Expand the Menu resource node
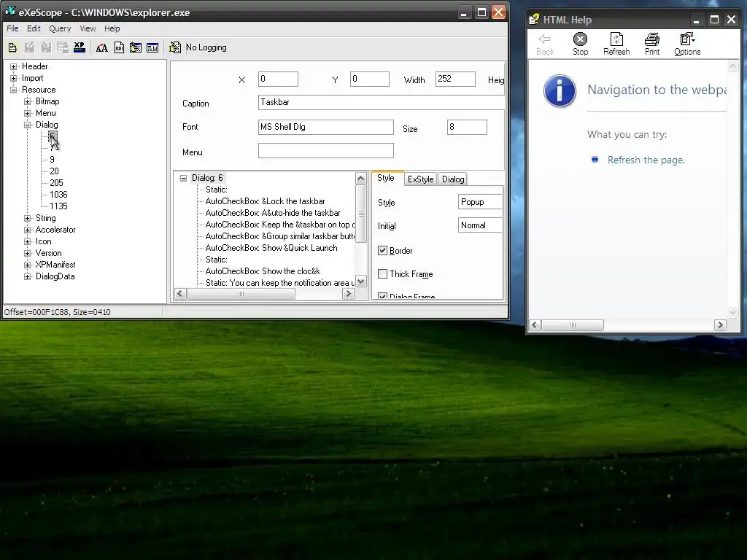 coord(28,113)
